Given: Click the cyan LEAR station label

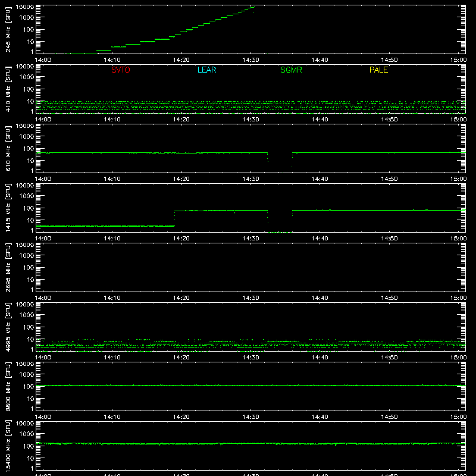Looking at the screenshot, I should (206, 70).
